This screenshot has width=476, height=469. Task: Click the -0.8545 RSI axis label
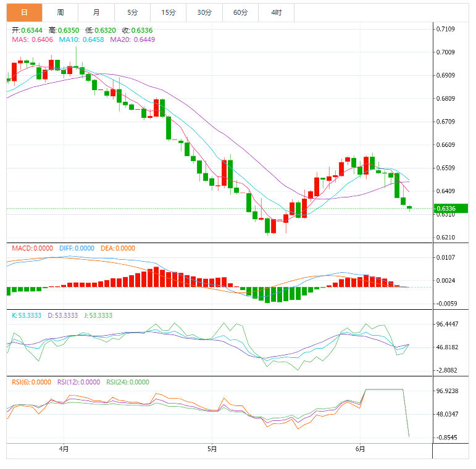(x=446, y=438)
